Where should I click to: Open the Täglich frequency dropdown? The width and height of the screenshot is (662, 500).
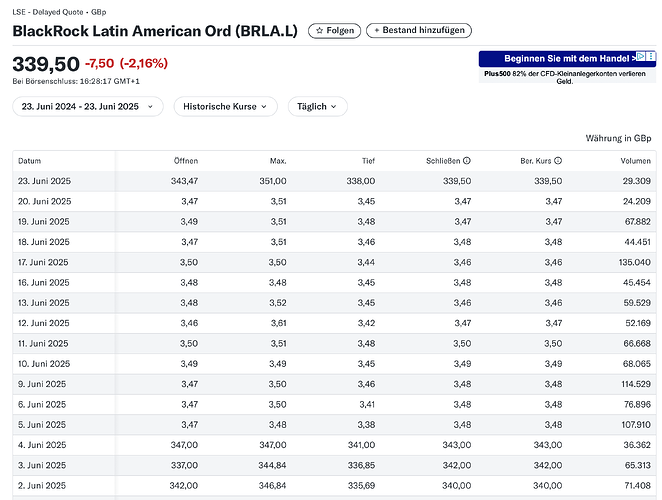coord(317,106)
